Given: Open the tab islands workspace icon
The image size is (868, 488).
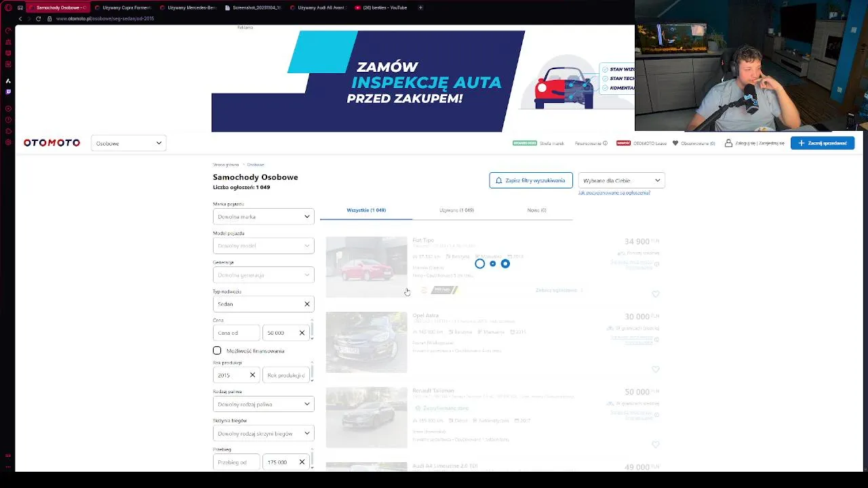Looking at the screenshot, I should (x=21, y=7).
